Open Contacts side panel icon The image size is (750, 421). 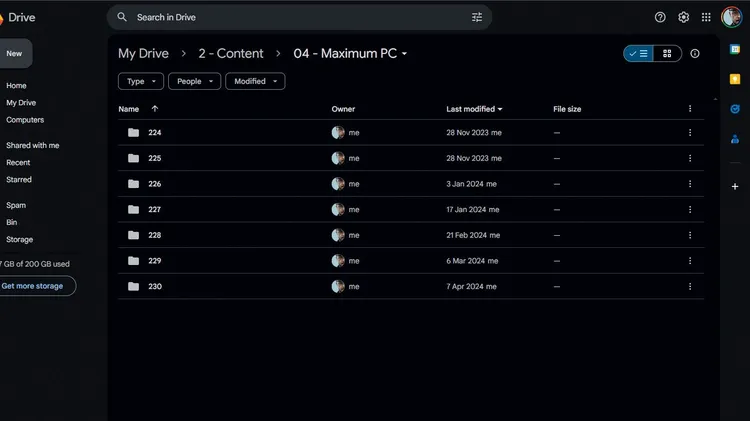[735, 139]
